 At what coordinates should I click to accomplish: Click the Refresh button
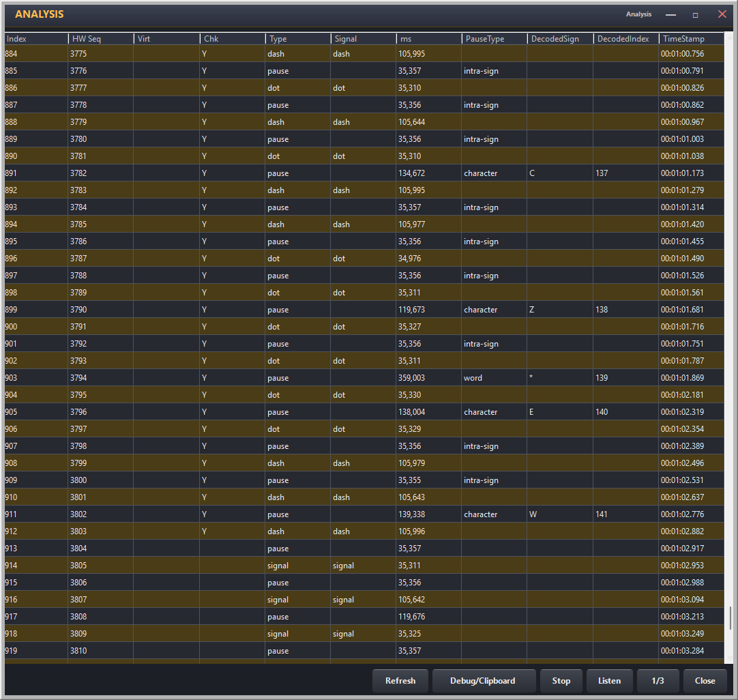400,681
